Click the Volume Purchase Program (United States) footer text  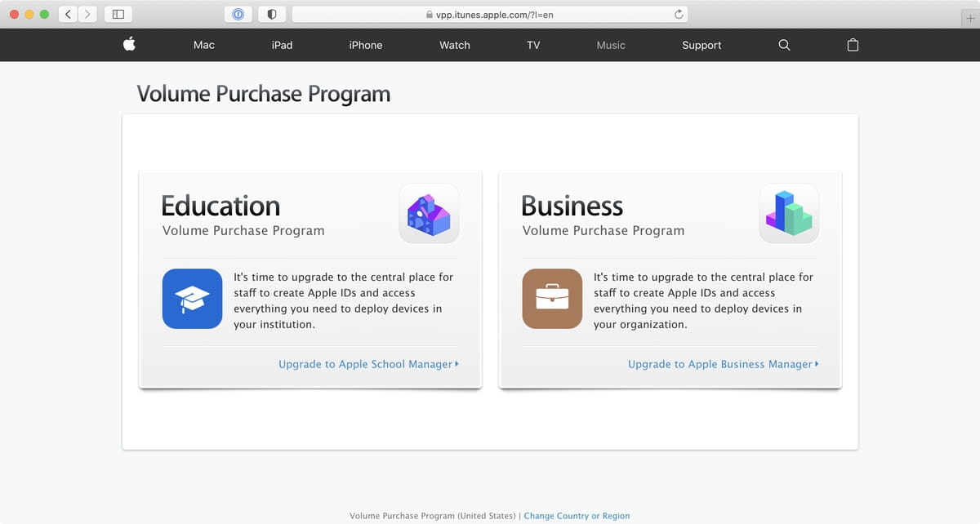click(433, 516)
